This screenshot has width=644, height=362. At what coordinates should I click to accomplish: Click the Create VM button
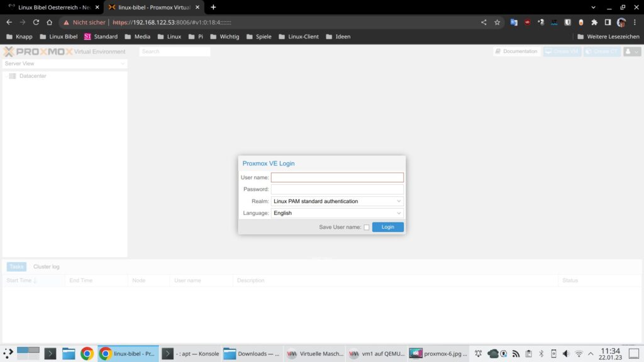[x=562, y=52]
